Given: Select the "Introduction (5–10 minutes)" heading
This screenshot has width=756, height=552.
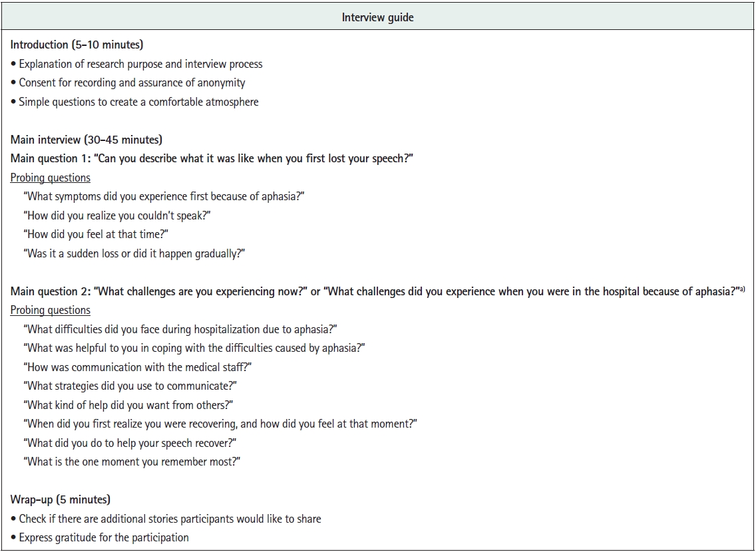Looking at the screenshot, I should [x=77, y=45].
